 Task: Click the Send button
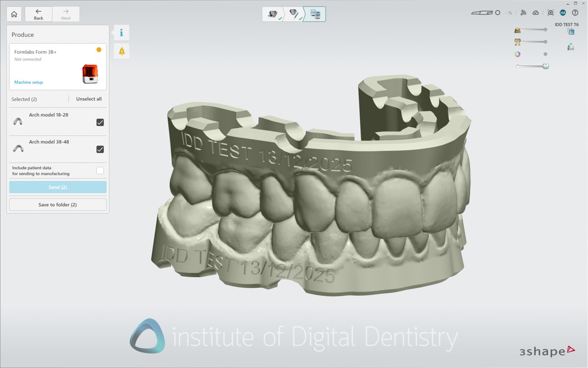[57, 187]
